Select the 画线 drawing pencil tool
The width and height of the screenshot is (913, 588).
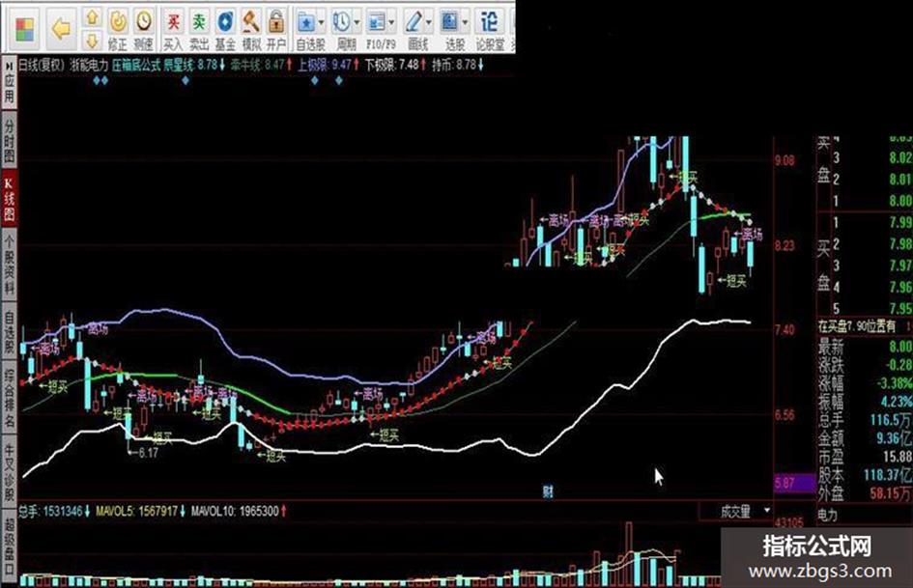(x=414, y=23)
